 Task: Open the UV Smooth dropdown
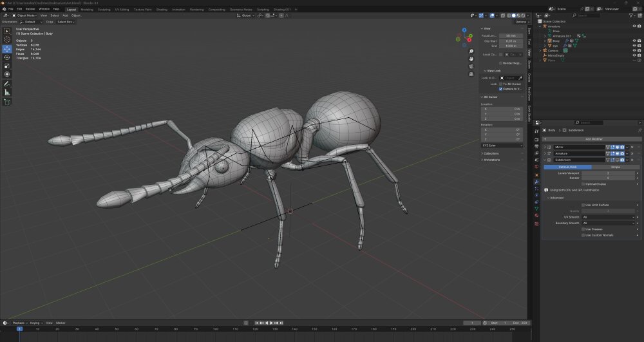coord(609,217)
